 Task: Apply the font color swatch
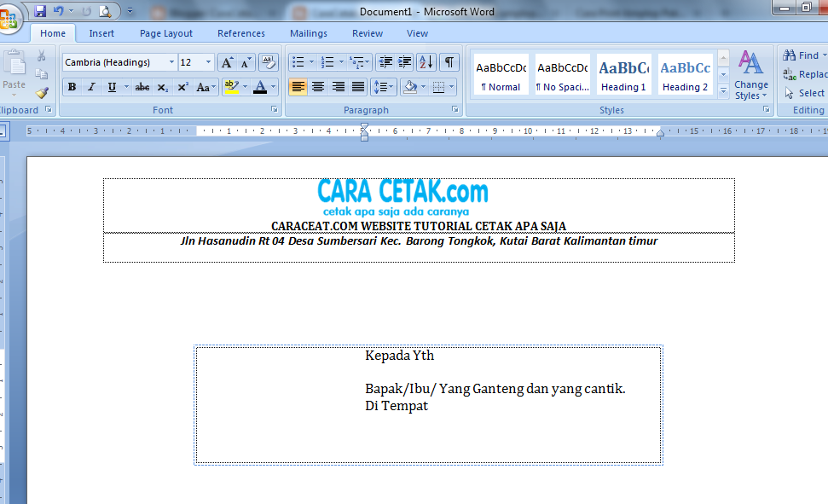tap(260, 87)
